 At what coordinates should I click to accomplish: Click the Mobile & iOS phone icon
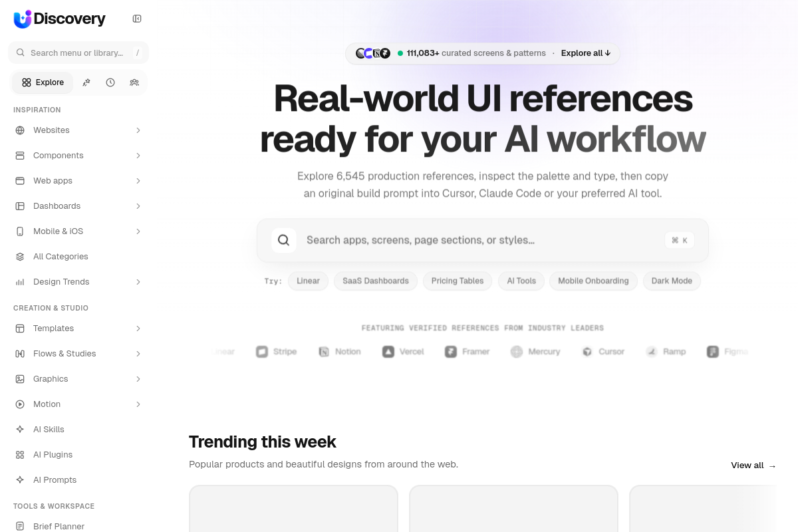point(20,231)
